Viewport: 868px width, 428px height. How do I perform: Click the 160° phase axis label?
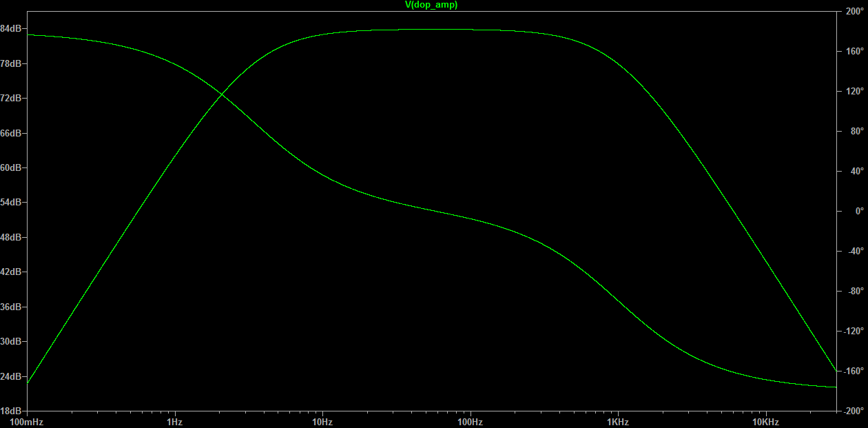[x=854, y=51]
